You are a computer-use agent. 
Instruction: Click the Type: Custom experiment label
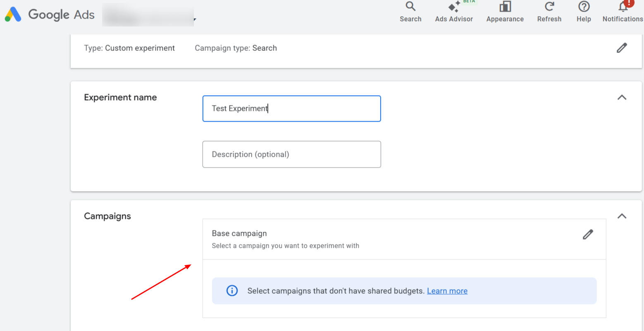point(129,48)
